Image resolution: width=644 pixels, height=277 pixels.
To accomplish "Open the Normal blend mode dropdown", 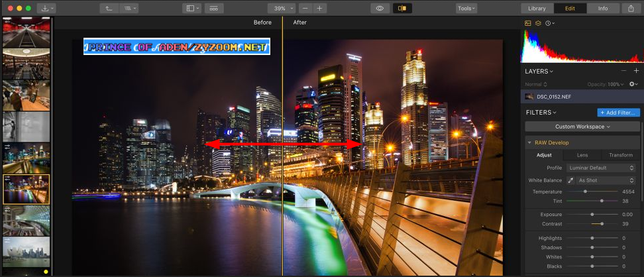I will (x=536, y=84).
